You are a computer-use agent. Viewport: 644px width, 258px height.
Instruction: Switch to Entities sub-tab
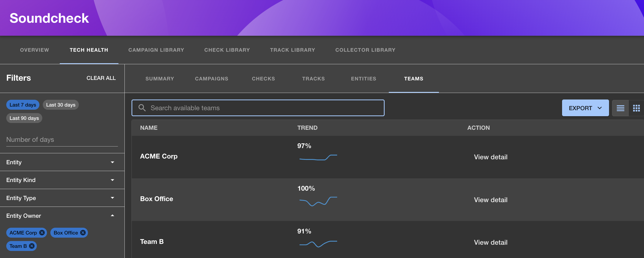click(363, 79)
